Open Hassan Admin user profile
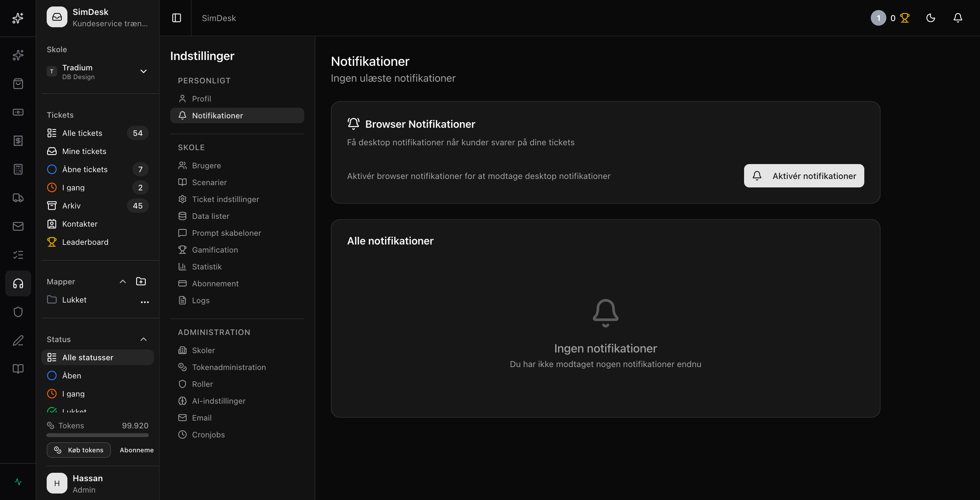The image size is (980, 500). 98,483
